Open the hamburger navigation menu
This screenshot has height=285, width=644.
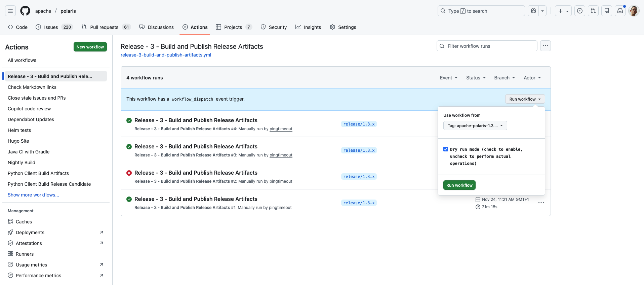pos(10,11)
